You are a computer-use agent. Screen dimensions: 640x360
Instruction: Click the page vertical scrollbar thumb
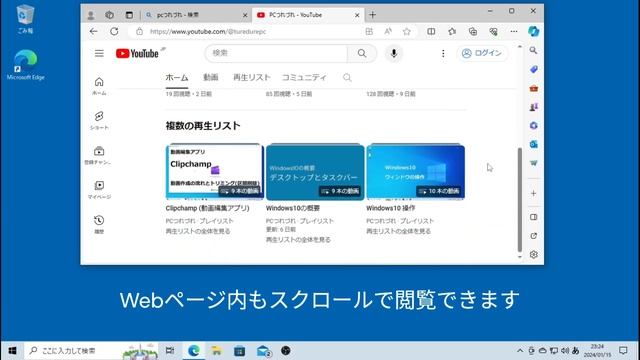pos(520,200)
